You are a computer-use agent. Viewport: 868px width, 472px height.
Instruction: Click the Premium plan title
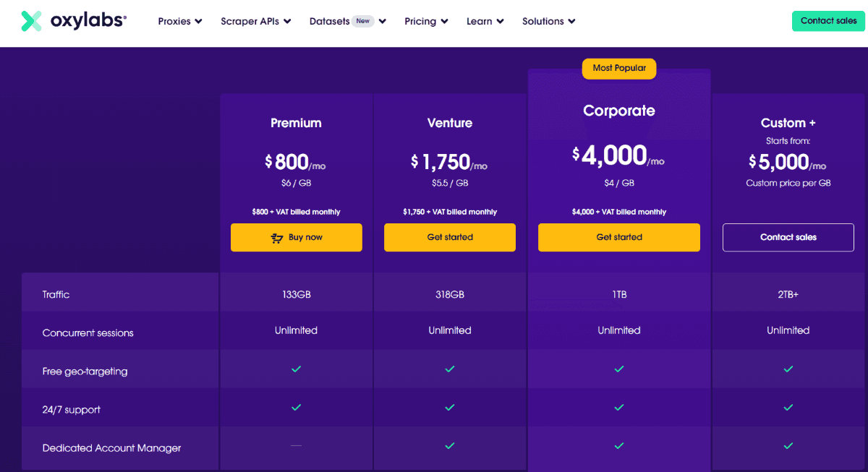tap(296, 123)
